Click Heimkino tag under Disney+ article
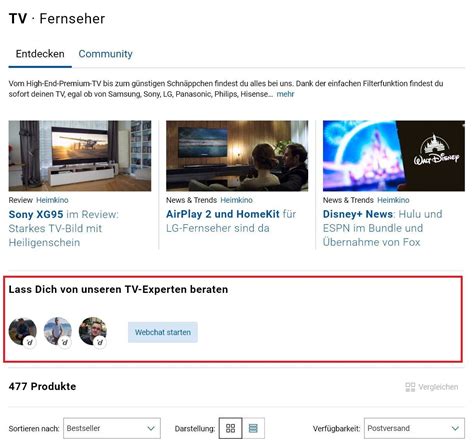Viewport: 474px width, 445px height. [393, 200]
